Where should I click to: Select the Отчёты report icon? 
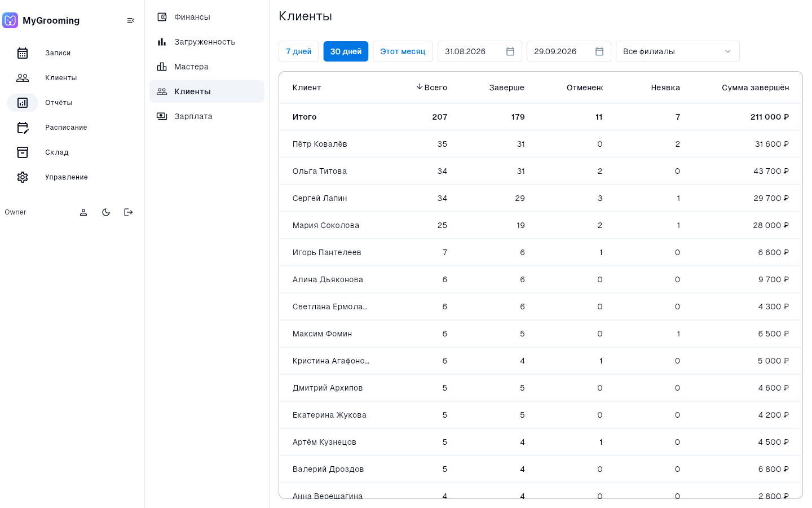(23, 103)
